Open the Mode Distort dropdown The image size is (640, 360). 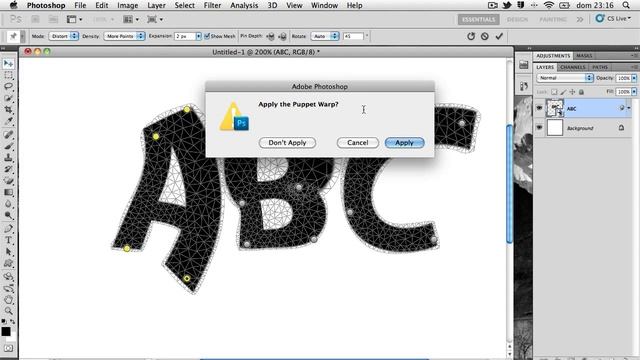coord(63,36)
